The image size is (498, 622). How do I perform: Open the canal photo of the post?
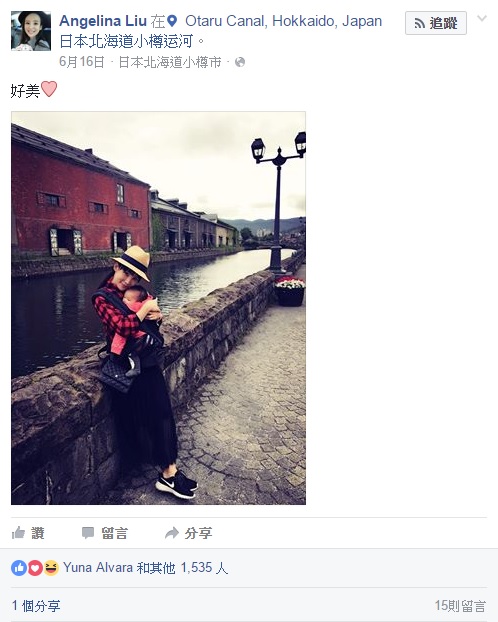[158, 308]
